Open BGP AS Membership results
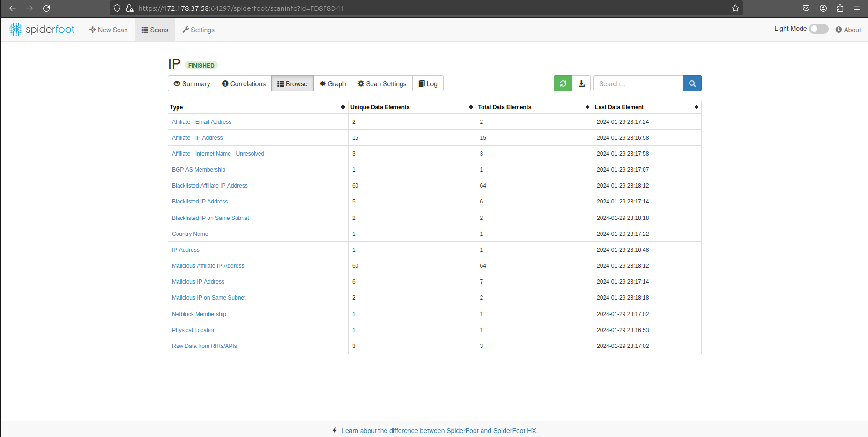Image resolution: width=868 pixels, height=437 pixels. 199,170
